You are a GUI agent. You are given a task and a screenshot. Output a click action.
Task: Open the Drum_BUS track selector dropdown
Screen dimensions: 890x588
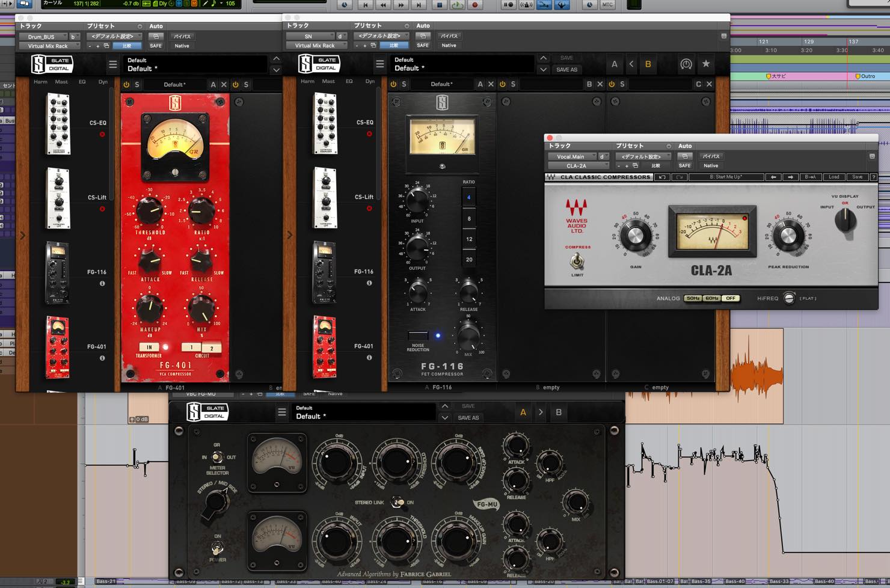point(43,37)
